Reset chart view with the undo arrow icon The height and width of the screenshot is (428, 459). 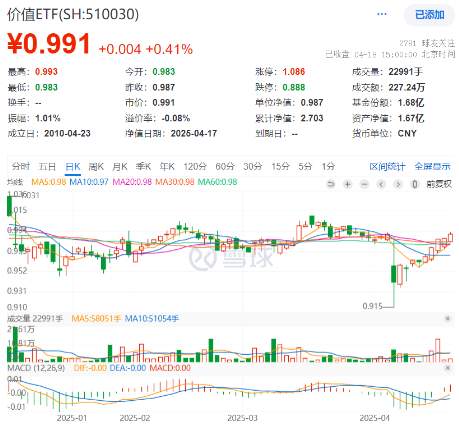coord(331,184)
